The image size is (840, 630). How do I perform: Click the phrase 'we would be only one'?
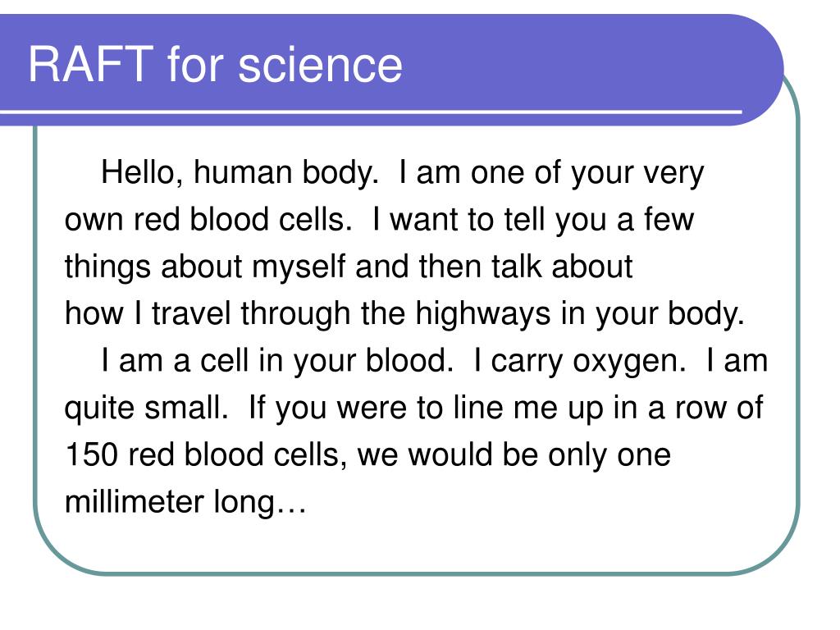click(514, 454)
